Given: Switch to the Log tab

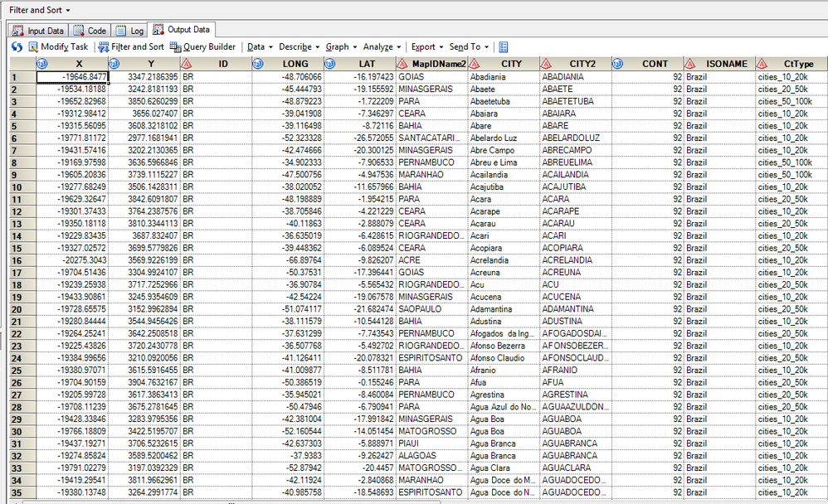Looking at the screenshot, I should point(130,31).
